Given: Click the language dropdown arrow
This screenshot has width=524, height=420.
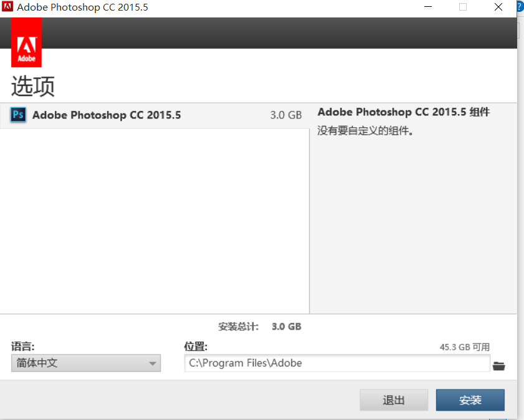Looking at the screenshot, I should pyautogui.click(x=153, y=363).
